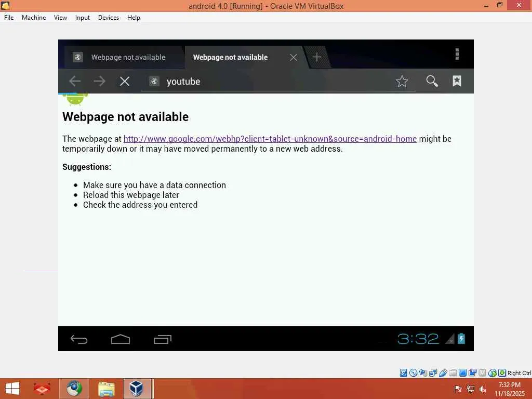This screenshot has width=532, height=399.
Task: Open the bookmarks list icon
Action: [x=457, y=81]
